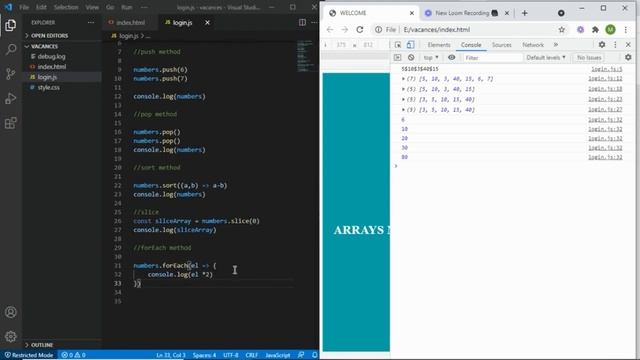Click the Chrome address bar URL
Screen dimensions: 640x360
(436, 29)
